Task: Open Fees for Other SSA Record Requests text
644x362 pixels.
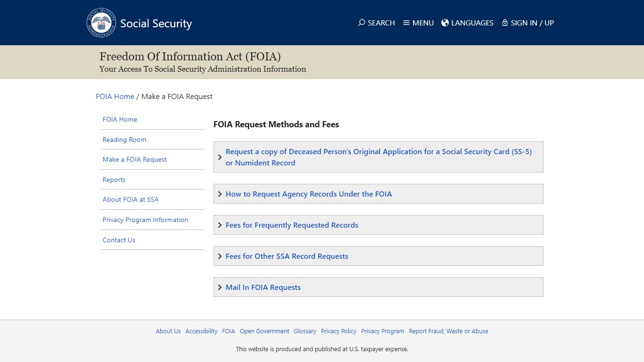Action: 287,256
